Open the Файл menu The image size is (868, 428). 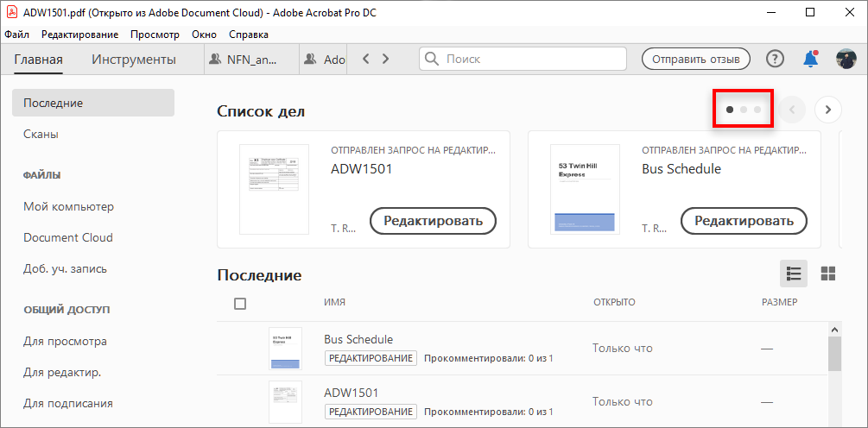[16, 35]
